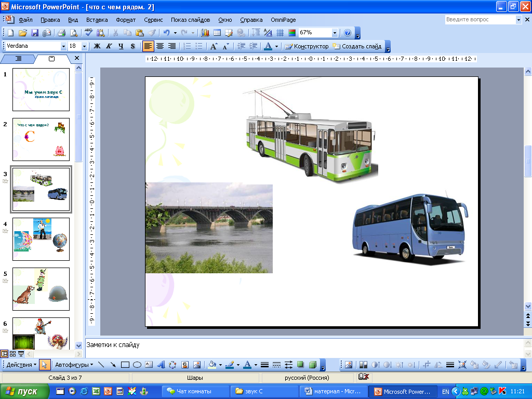Switch to the outline tab in the side pane
Viewport: 532px width, 399px height.
pyautogui.click(x=18, y=59)
